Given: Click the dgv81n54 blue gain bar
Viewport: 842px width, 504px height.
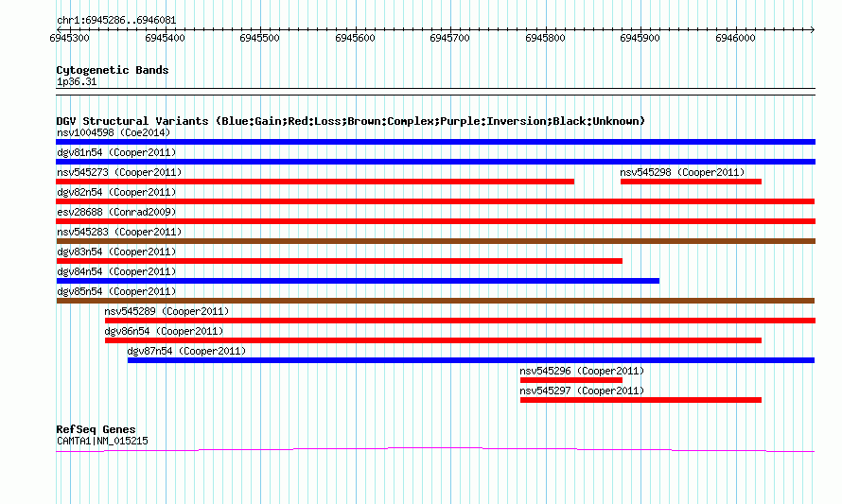Looking at the screenshot, I should pyautogui.click(x=435, y=162).
